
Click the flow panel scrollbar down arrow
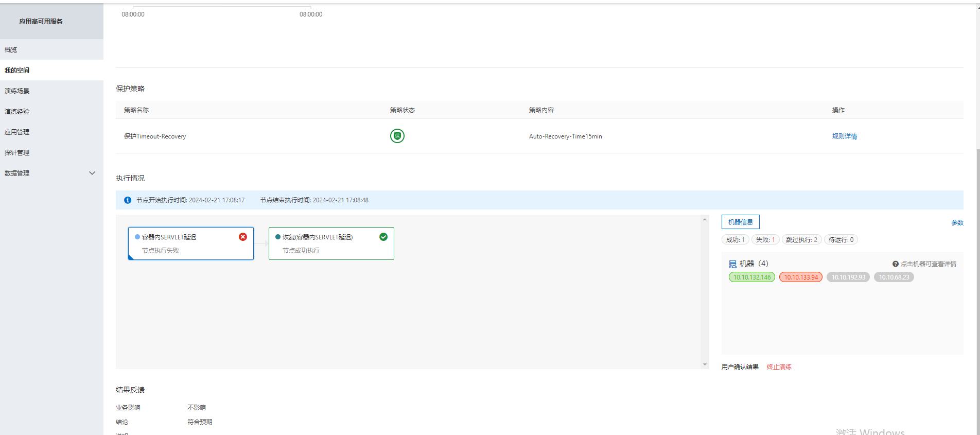[705, 364]
